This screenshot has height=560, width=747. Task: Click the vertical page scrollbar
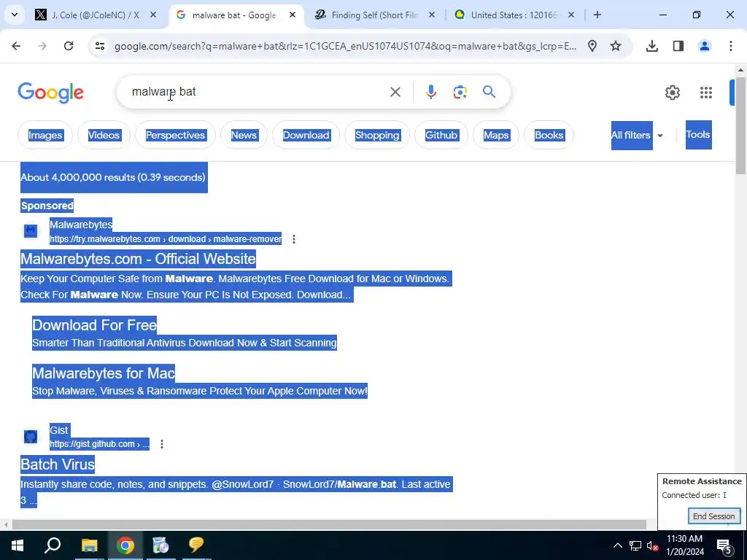click(x=740, y=125)
